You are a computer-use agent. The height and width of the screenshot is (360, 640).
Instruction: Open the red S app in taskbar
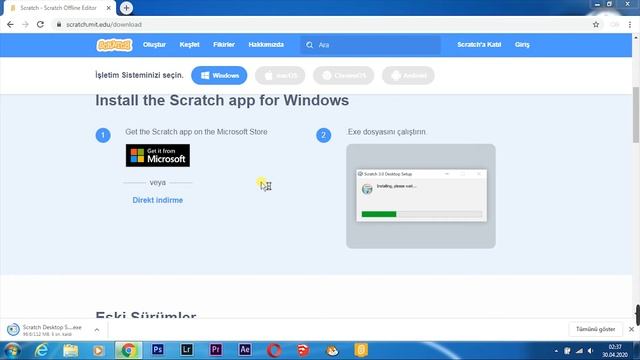303,350
